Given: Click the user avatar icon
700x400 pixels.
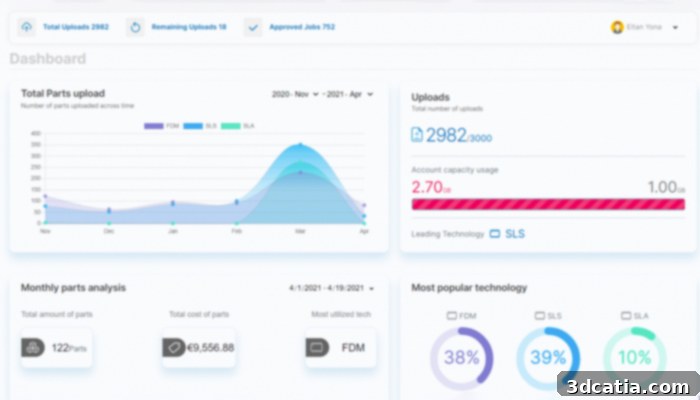Looking at the screenshot, I should [617, 27].
